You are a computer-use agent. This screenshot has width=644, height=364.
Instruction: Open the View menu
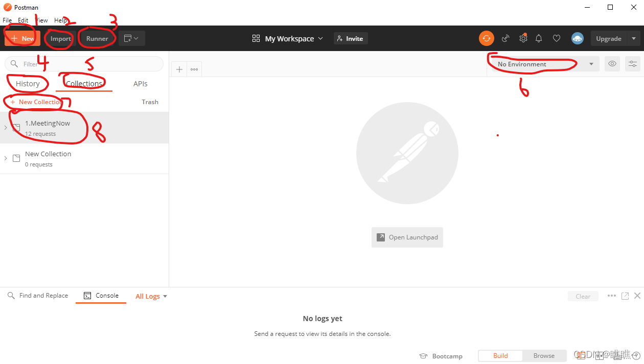pos(41,20)
